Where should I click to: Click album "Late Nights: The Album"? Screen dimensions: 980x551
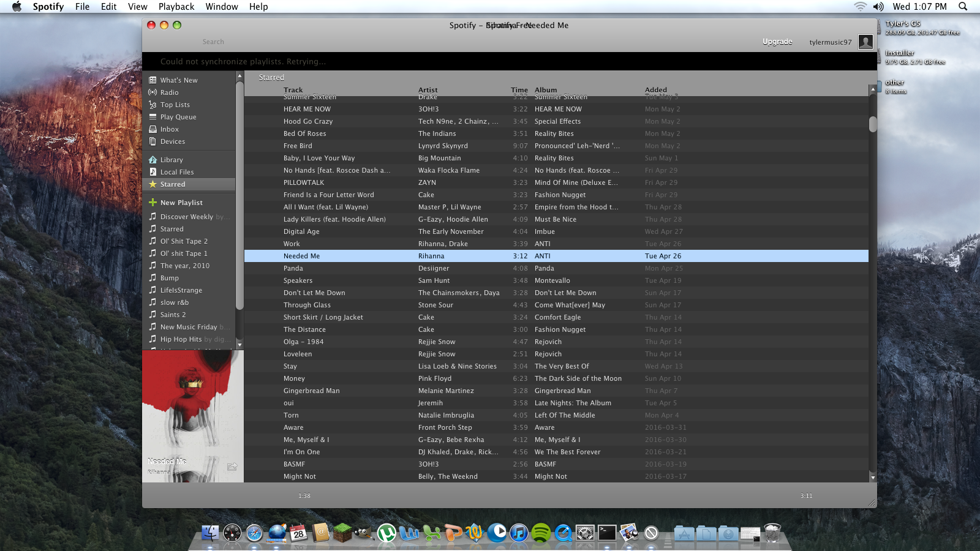click(x=573, y=403)
